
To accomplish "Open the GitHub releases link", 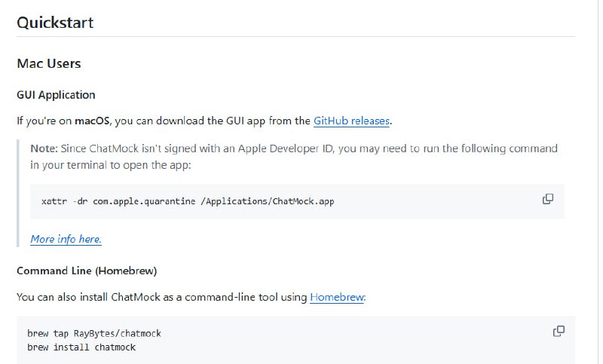I will tap(352, 120).
